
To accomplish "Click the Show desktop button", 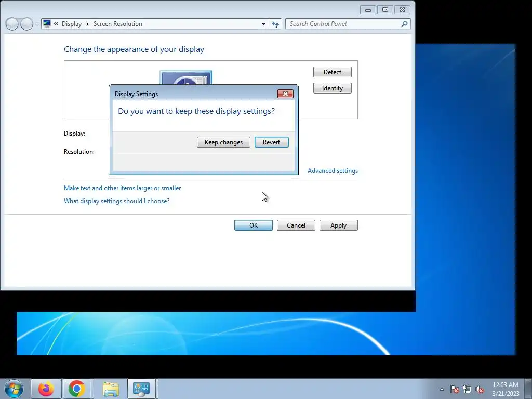I will 528,389.
